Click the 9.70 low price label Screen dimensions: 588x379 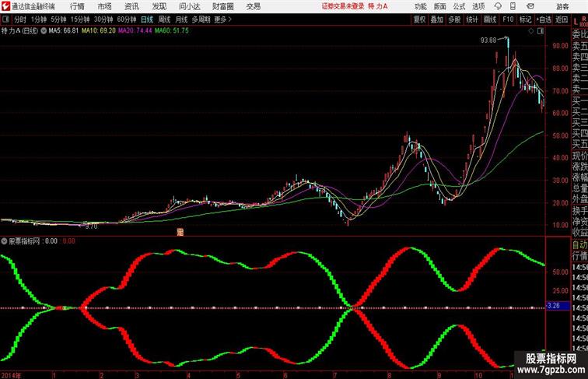[91, 226]
